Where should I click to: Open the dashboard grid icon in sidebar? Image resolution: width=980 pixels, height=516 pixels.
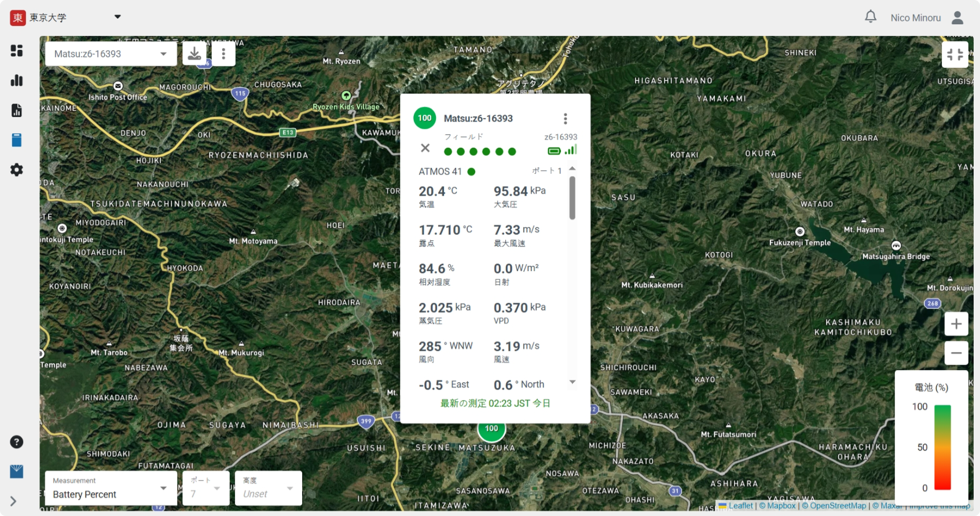tap(17, 51)
